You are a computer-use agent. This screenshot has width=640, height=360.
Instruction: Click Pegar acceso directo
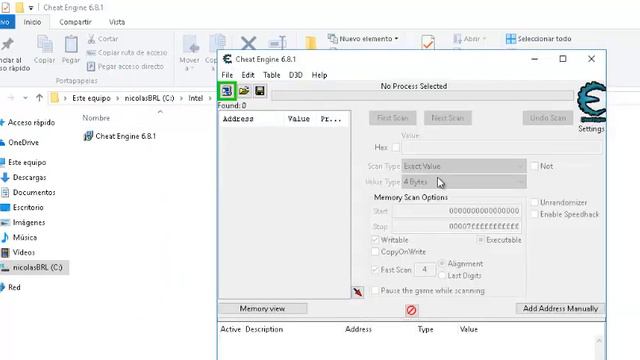point(125,66)
